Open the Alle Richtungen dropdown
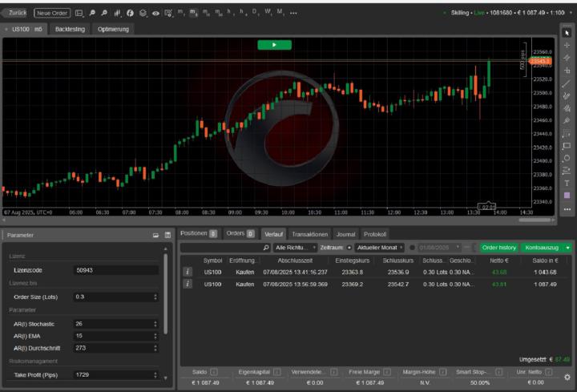Image resolution: width=577 pixels, height=392 pixels. pyautogui.click(x=296, y=248)
